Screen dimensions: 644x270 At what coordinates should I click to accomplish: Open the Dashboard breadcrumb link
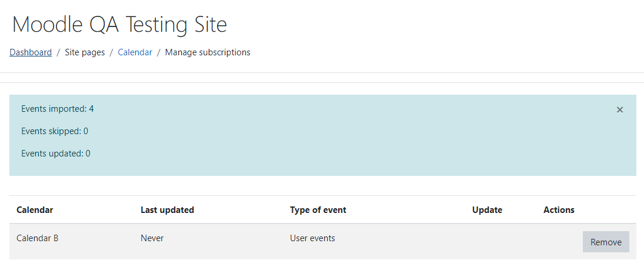click(31, 52)
